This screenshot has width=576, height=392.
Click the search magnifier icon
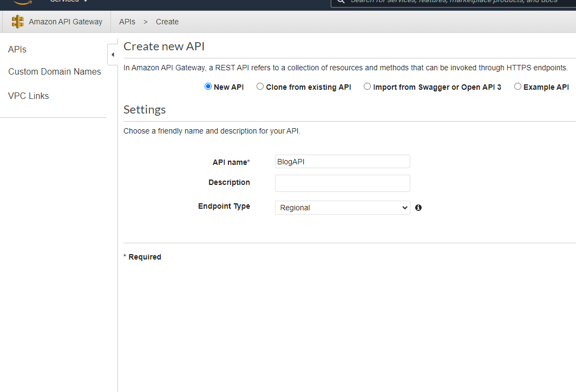341,2
